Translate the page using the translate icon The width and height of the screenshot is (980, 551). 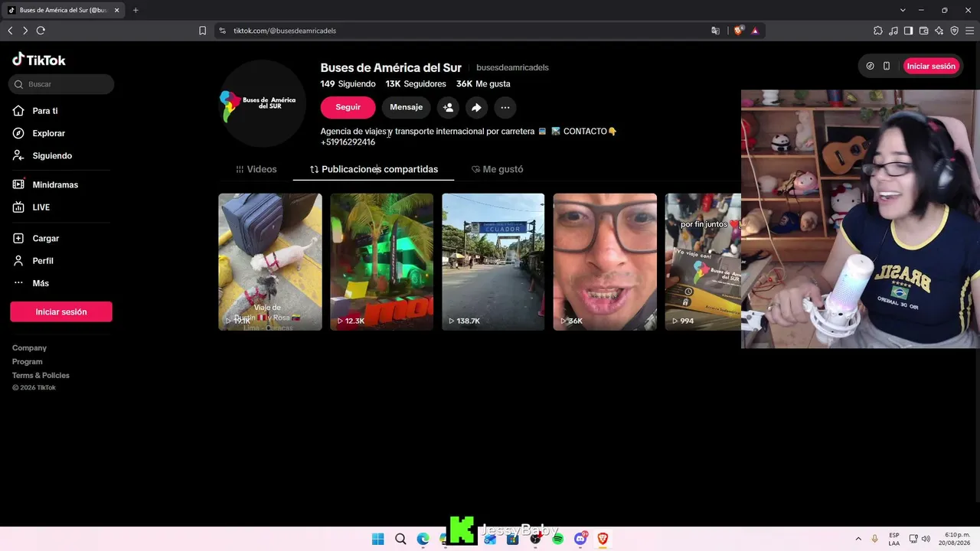715,31
